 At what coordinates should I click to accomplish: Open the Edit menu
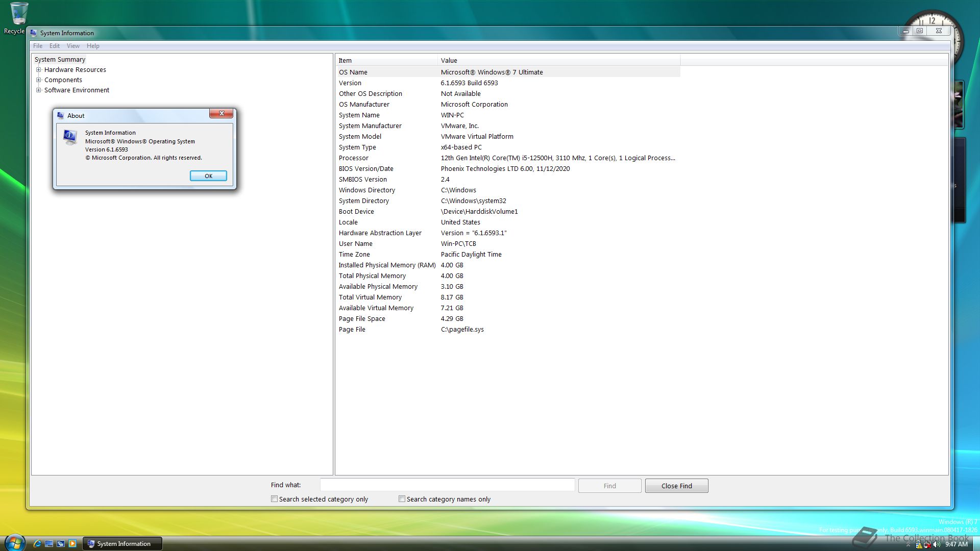[55, 46]
